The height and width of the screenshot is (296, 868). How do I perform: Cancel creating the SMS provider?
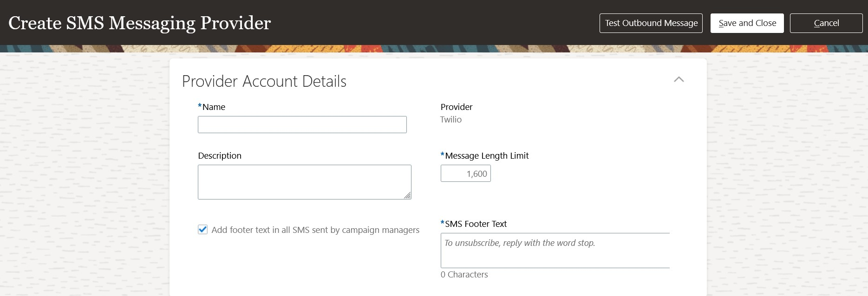(x=826, y=23)
